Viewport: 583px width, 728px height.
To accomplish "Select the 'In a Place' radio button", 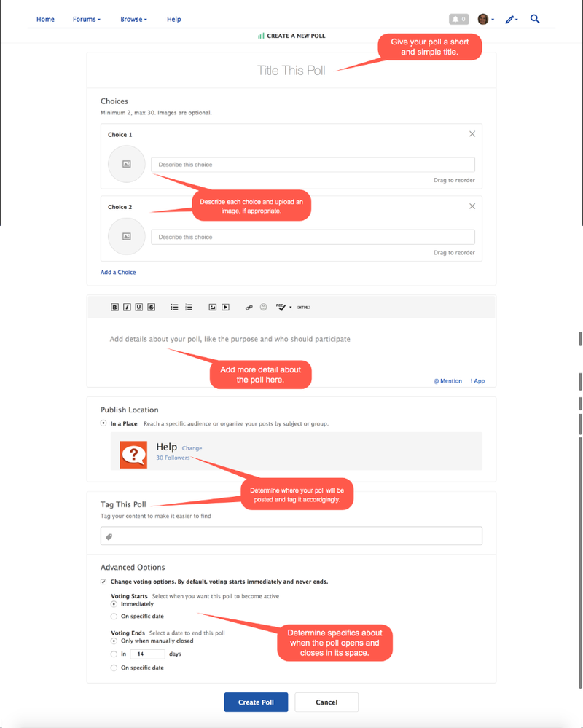I will (103, 423).
